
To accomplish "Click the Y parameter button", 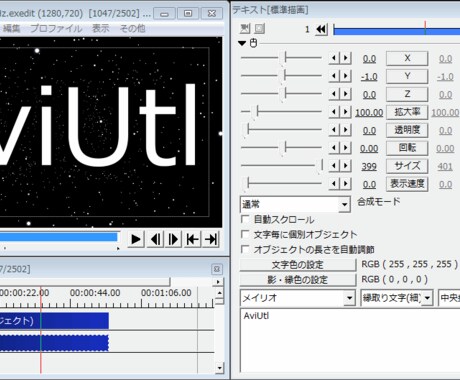I will click(407, 76).
